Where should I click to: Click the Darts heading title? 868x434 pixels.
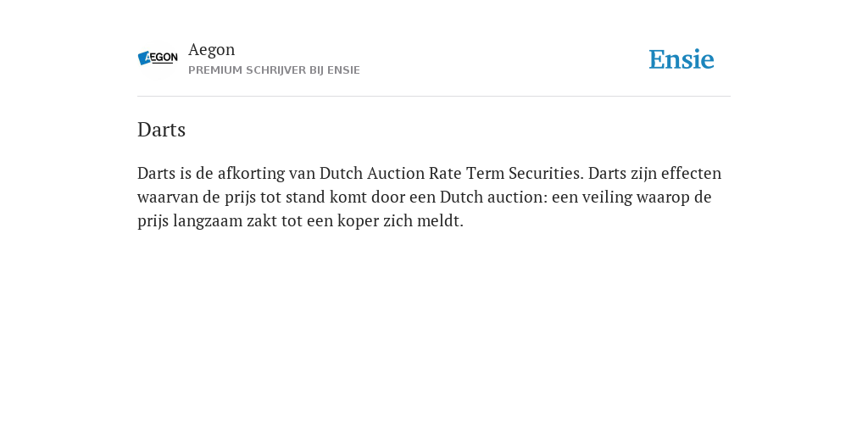coord(161,130)
